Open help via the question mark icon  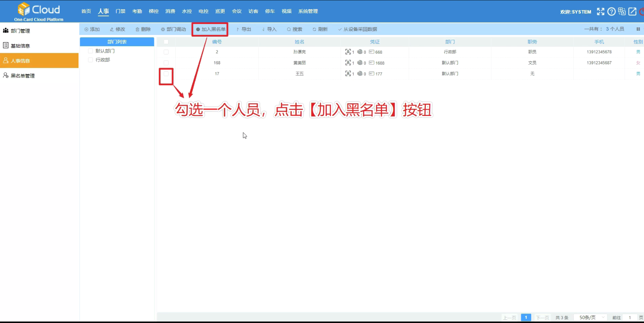click(x=611, y=11)
